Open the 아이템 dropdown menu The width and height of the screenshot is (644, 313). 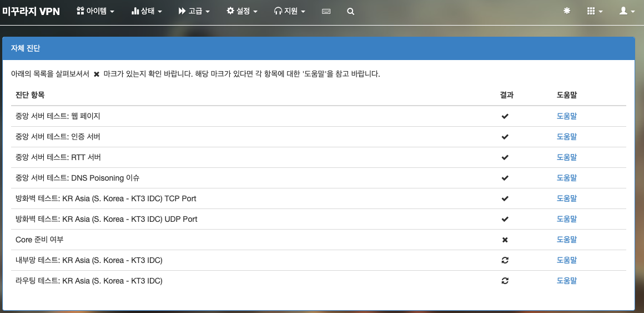pyautogui.click(x=95, y=11)
